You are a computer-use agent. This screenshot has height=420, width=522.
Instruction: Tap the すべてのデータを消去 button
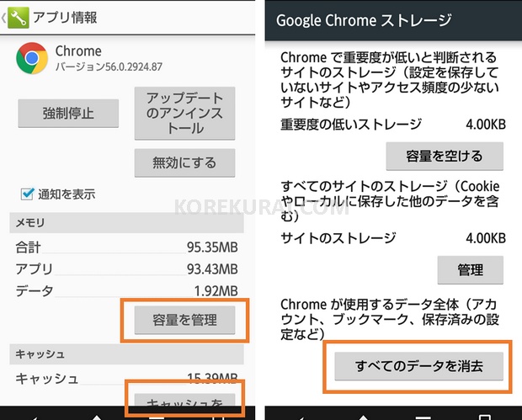pyautogui.click(x=418, y=366)
